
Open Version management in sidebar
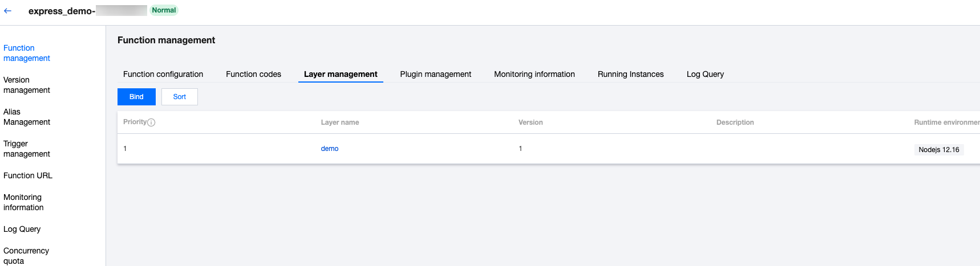(x=27, y=85)
